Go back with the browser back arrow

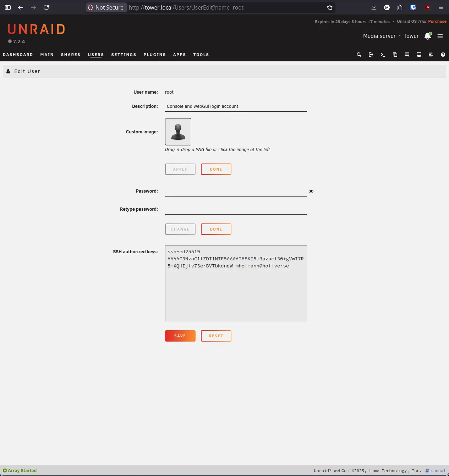[x=21, y=7]
